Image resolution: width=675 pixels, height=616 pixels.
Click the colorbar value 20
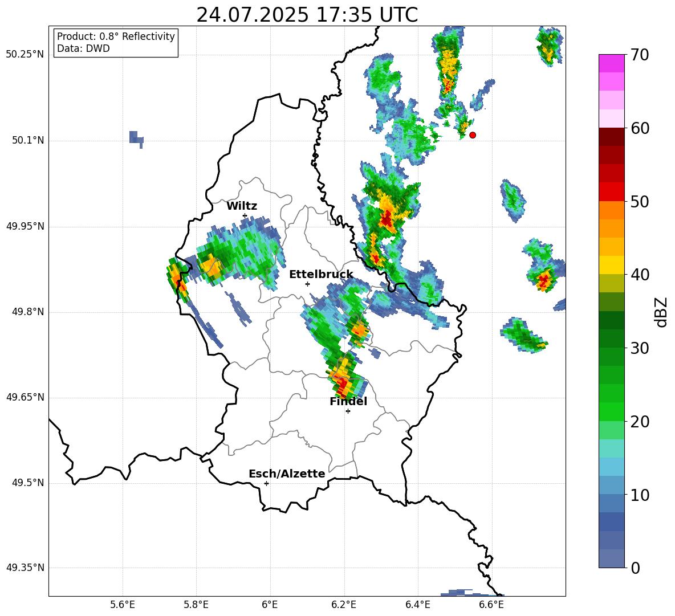640,421
